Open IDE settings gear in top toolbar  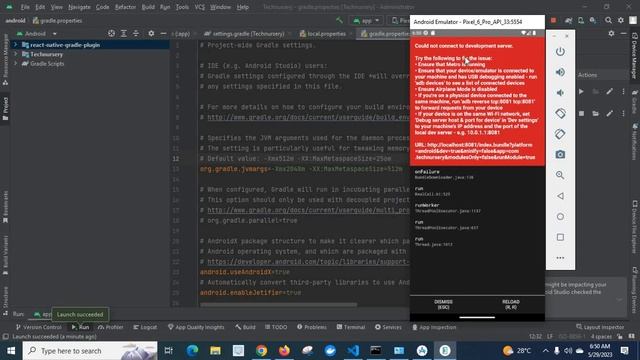point(621,20)
